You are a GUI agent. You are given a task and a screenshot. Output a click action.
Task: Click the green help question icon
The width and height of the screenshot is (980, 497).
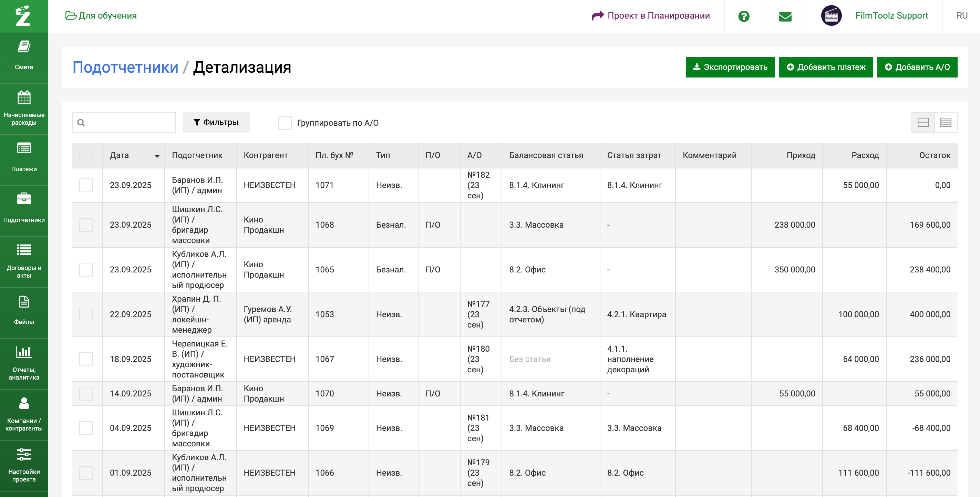click(744, 16)
